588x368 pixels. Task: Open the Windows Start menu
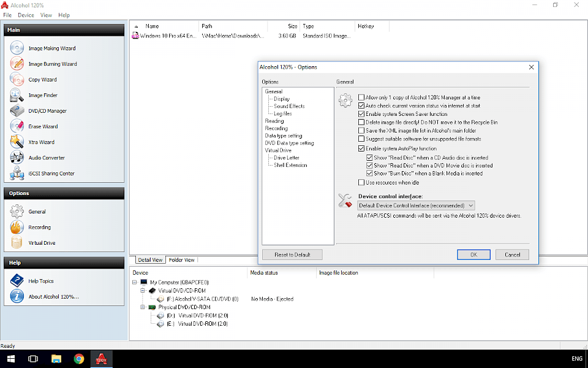[x=11, y=359]
